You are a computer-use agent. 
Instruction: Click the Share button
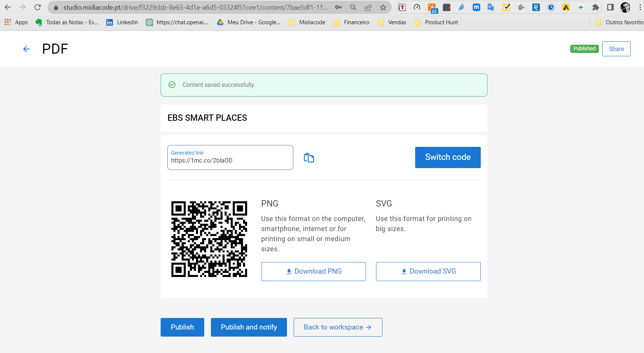[616, 49]
